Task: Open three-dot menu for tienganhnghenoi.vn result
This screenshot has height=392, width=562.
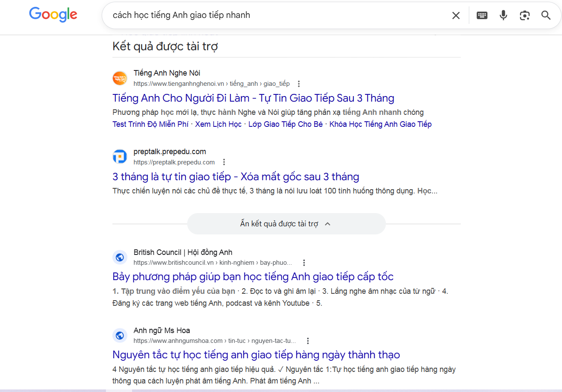Action: point(299,84)
